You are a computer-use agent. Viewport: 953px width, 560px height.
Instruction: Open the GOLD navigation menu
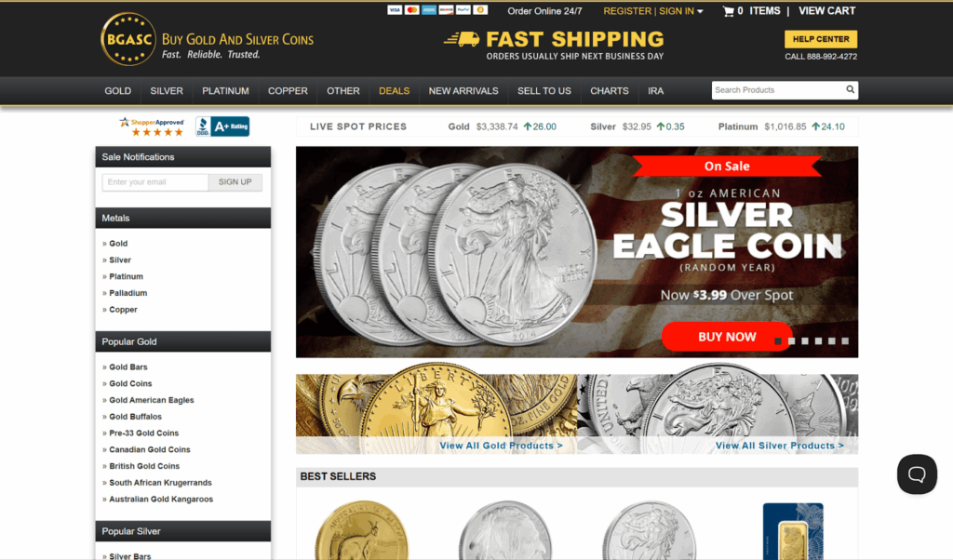118,91
